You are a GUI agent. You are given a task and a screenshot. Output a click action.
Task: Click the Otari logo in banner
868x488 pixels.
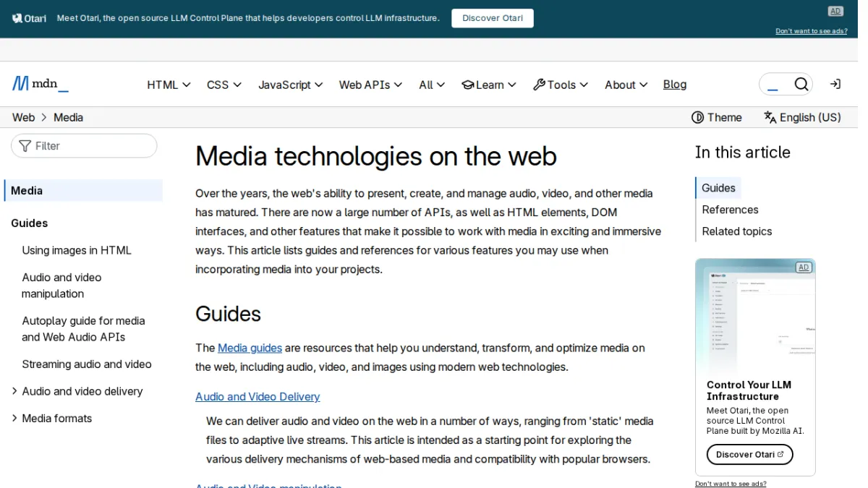[x=30, y=18]
